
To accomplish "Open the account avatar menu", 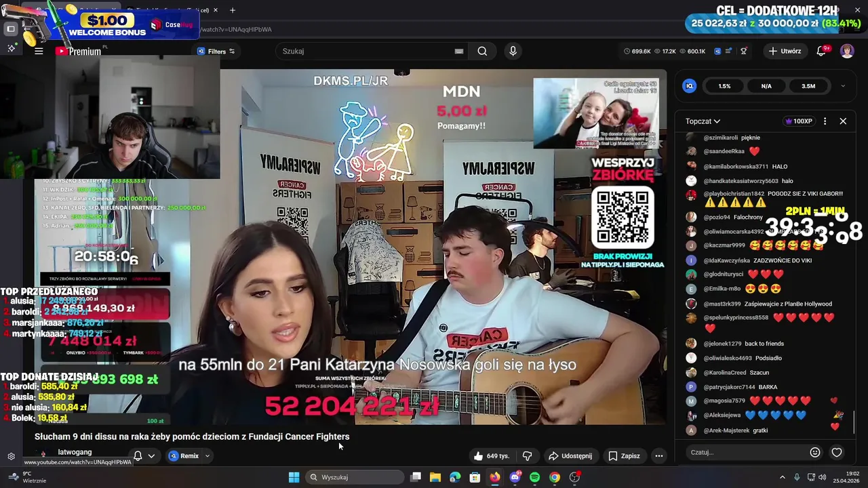I will point(847,51).
